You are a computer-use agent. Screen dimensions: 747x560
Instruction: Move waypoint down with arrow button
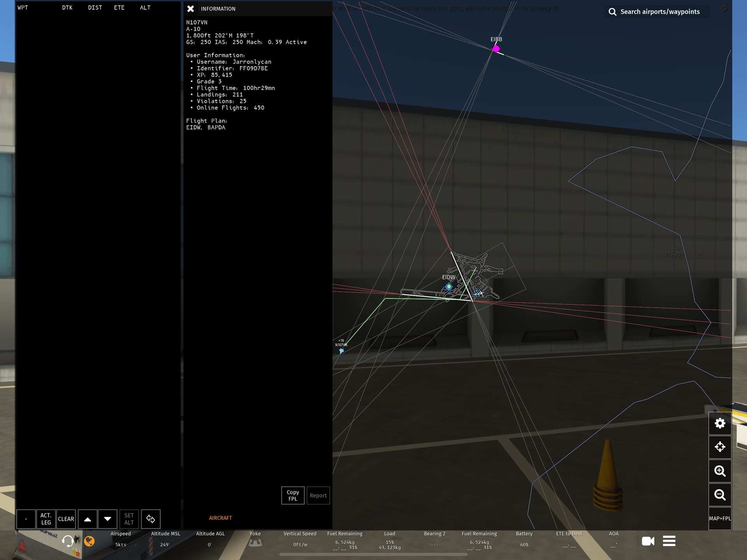tap(108, 519)
